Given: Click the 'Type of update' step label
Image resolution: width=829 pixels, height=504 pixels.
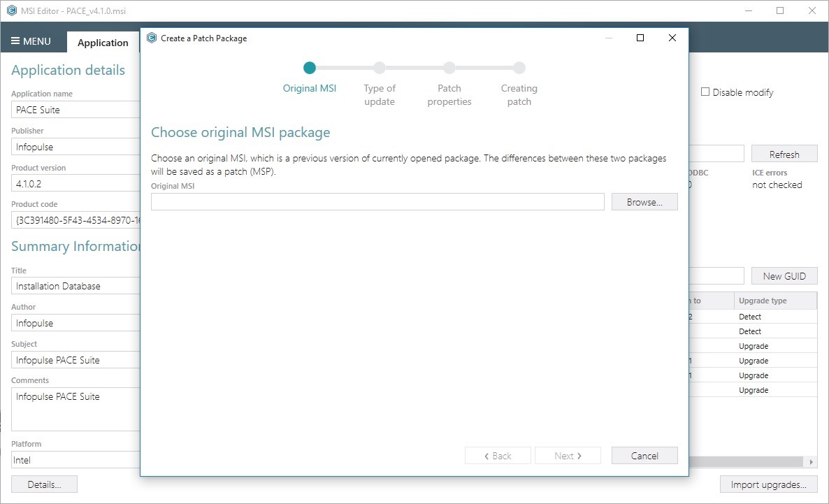Looking at the screenshot, I should point(380,95).
